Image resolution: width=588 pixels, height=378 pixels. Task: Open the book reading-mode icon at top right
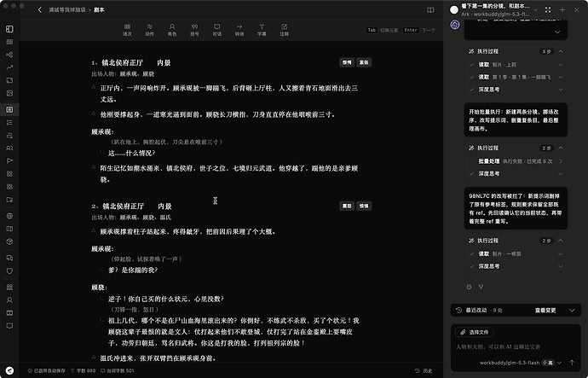pos(430,10)
